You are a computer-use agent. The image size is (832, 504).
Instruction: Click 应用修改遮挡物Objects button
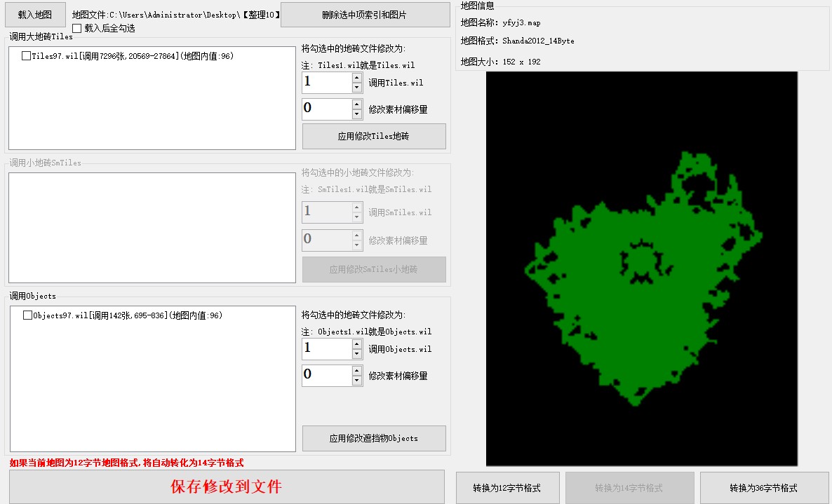point(374,438)
